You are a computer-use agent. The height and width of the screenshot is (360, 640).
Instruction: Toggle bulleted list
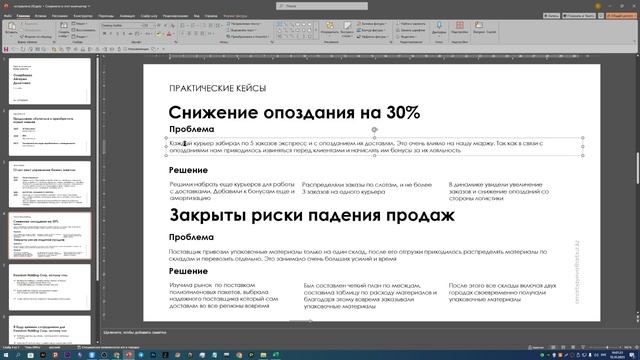tap(182, 26)
